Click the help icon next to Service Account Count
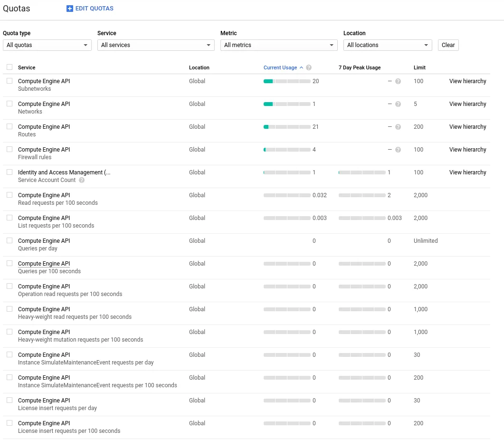This screenshot has height=440, width=504. 82,180
